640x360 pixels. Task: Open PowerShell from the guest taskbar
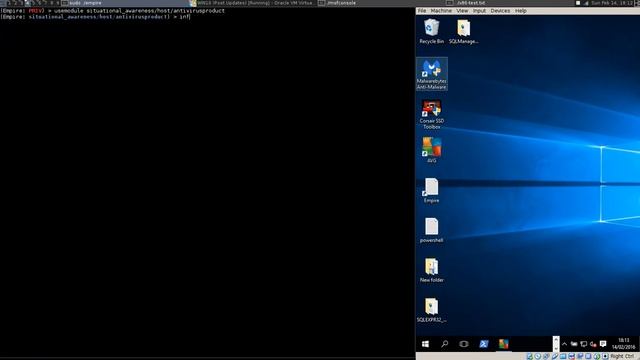484,344
